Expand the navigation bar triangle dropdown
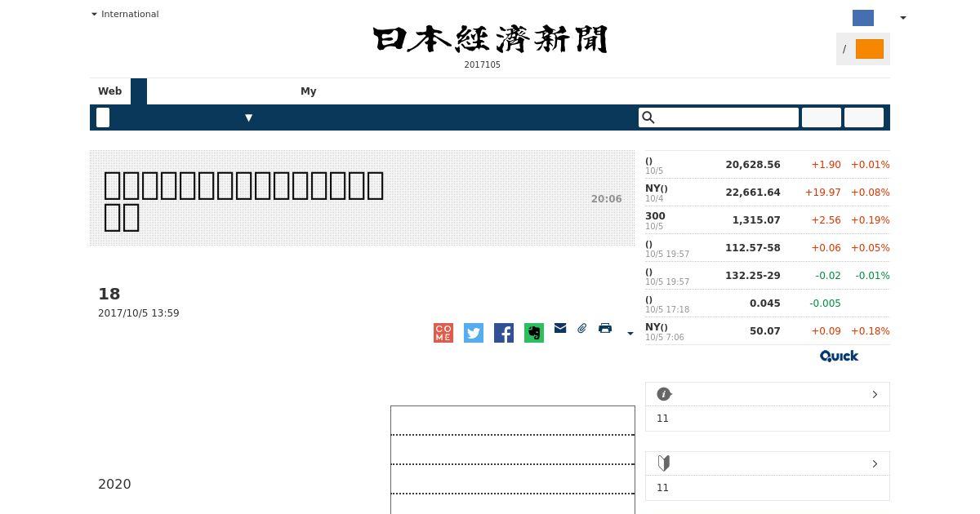The height and width of the screenshot is (514, 980). click(x=249, y=117)
